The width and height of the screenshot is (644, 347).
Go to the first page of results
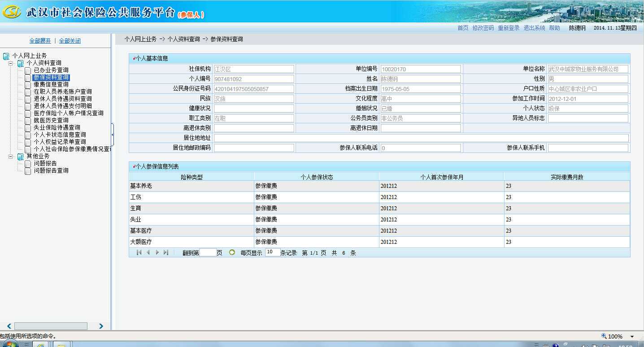(139, 252)
